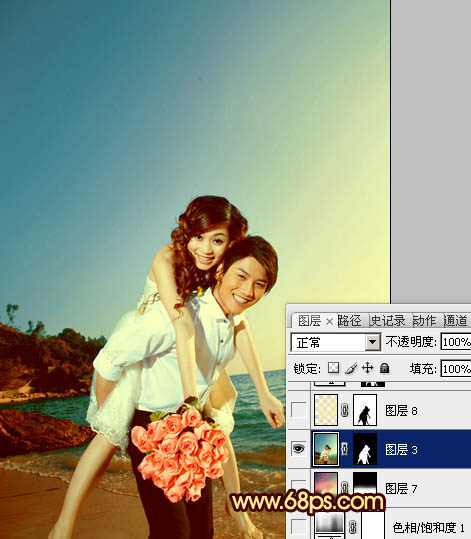Click the lock transparent pixels icon
The height and width of the screenshot is (539, 471).
(333, 368)
